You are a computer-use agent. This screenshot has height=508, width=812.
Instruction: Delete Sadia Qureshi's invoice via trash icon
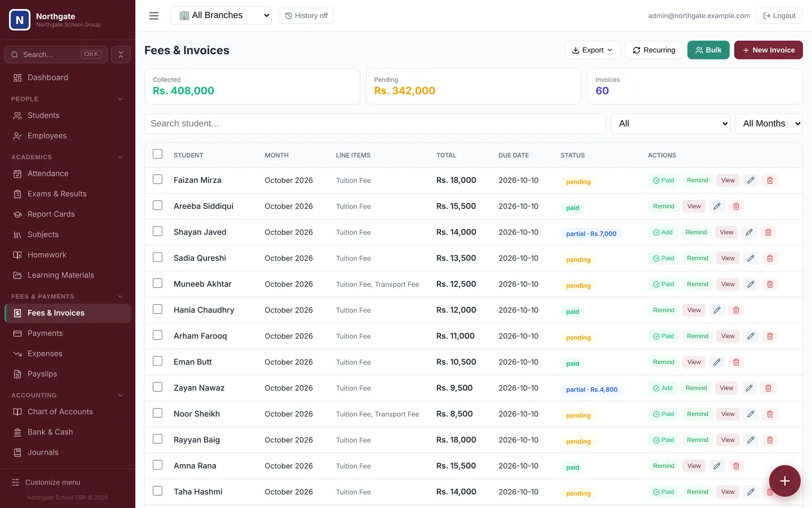pos(770,258)
